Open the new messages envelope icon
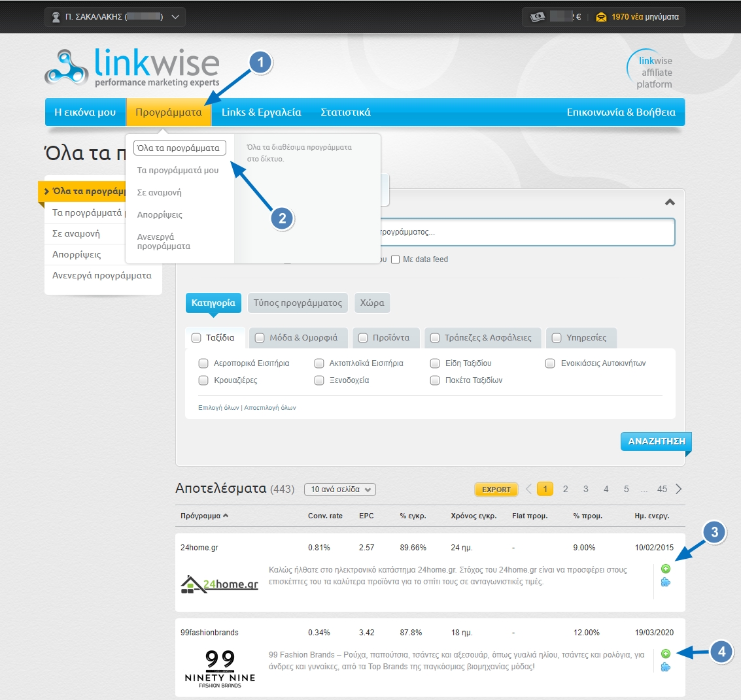The image size is (741, 700). pyautogui.click(x=602, y=17)
